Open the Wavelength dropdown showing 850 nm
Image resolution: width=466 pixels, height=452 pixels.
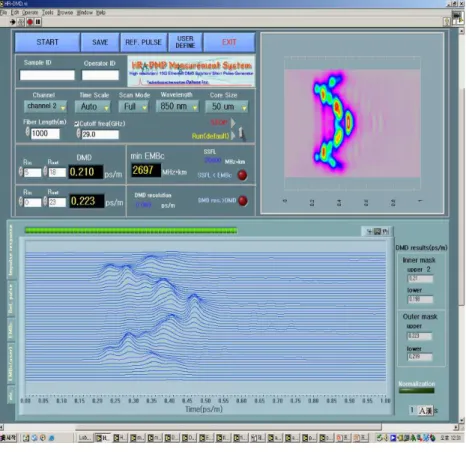click(x=177, y=106)
